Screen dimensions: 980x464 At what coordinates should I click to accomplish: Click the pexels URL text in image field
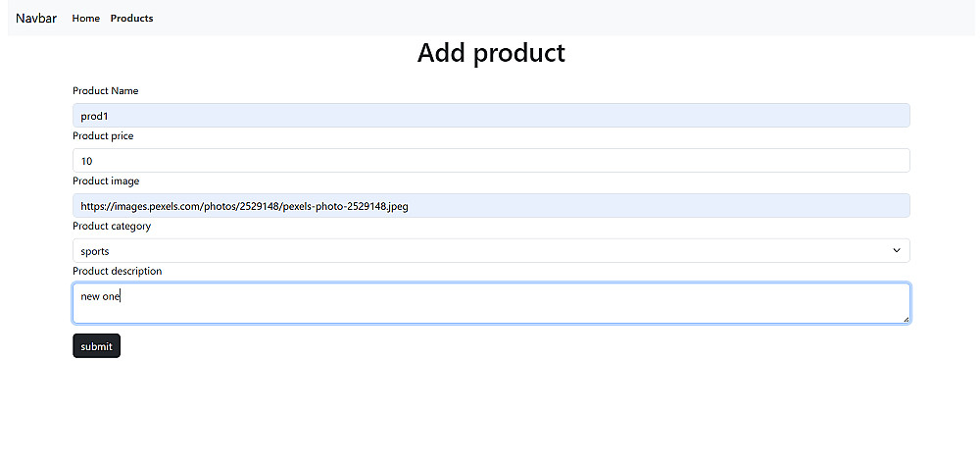(244, 206)
